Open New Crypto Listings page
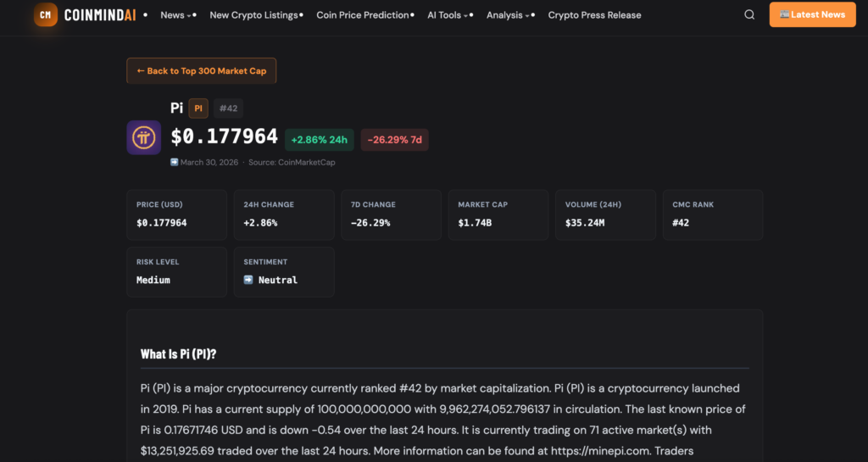The height and width of the screenshot is (462, 868). click(253, 15)
